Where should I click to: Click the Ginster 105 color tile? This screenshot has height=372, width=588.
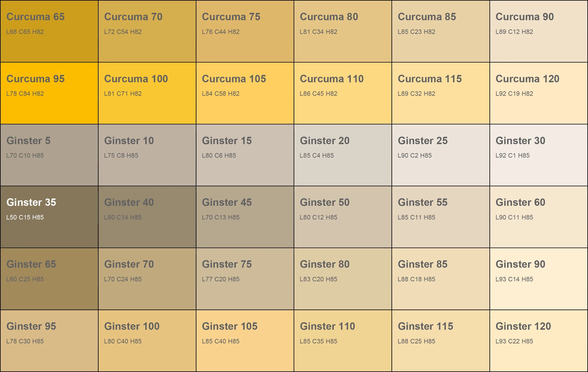tap(245, 341)
